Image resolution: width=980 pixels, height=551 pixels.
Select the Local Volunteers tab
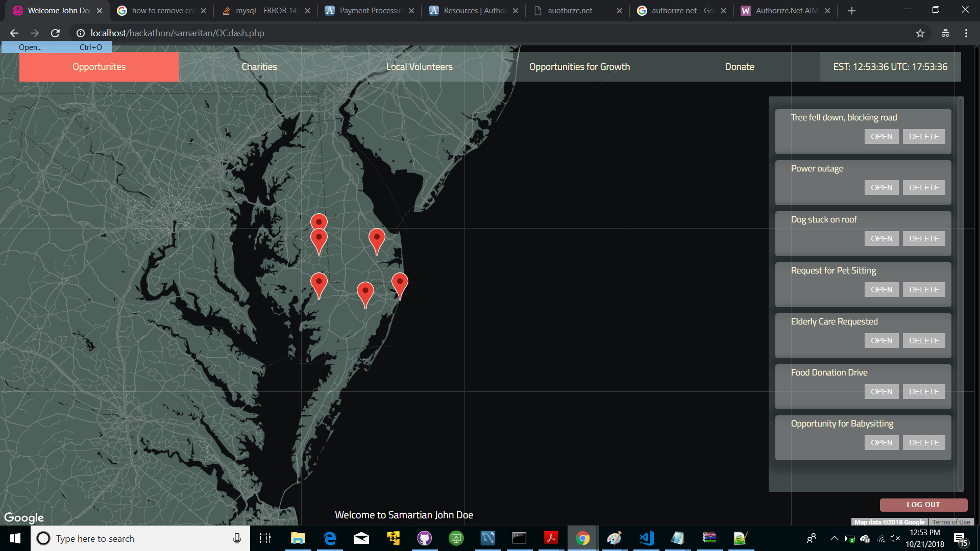point(419,67)
